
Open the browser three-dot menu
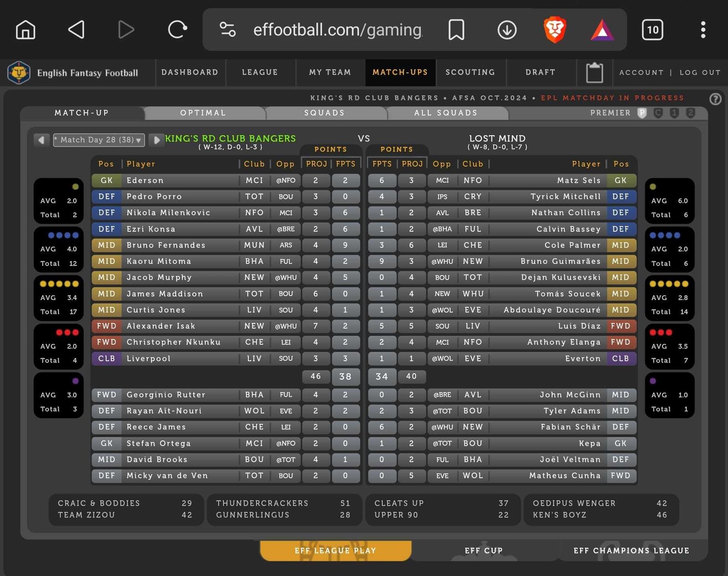coord(703,30)
